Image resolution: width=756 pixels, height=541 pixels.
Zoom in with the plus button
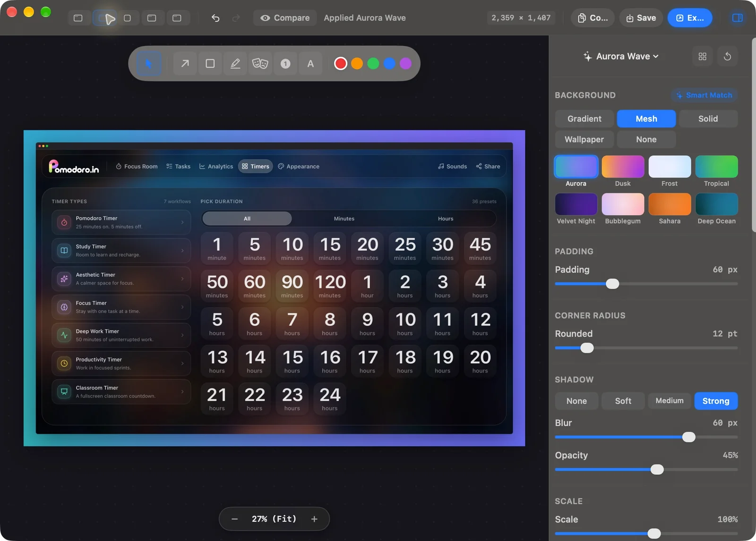[x=314, y=519]
